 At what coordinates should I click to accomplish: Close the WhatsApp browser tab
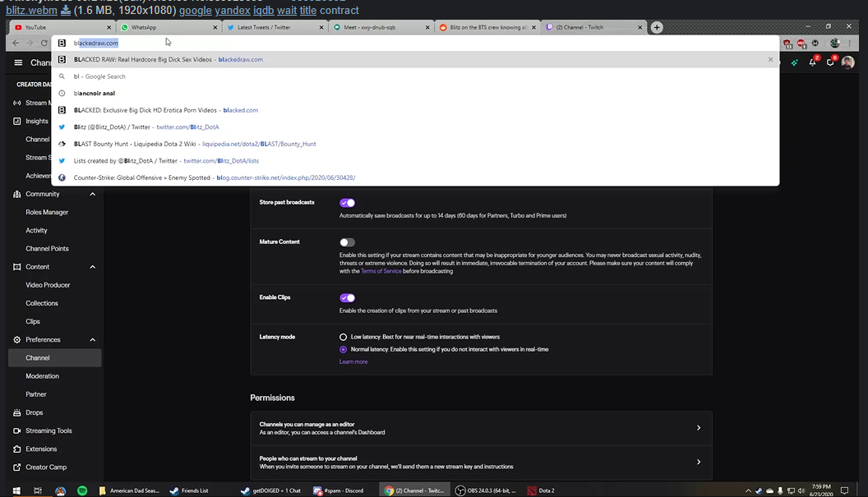click(x=215, y=27)
